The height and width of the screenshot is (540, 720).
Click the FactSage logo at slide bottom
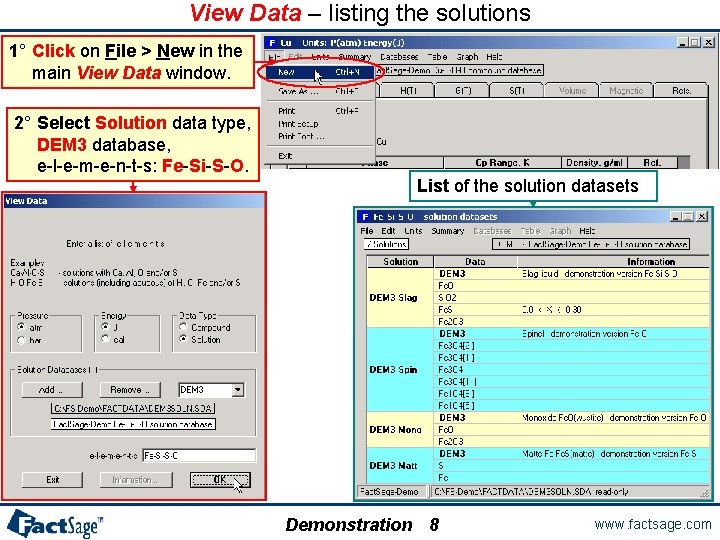click(55, 524)
